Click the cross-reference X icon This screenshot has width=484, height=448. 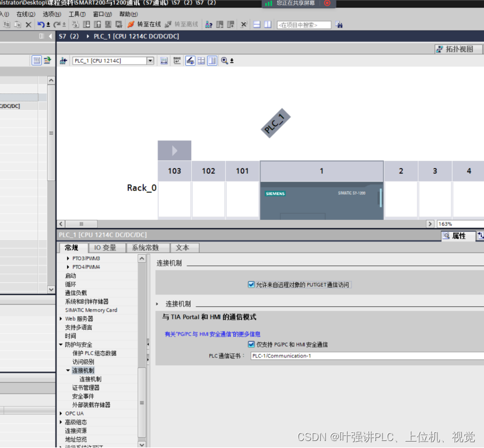(x=244, y=24)
